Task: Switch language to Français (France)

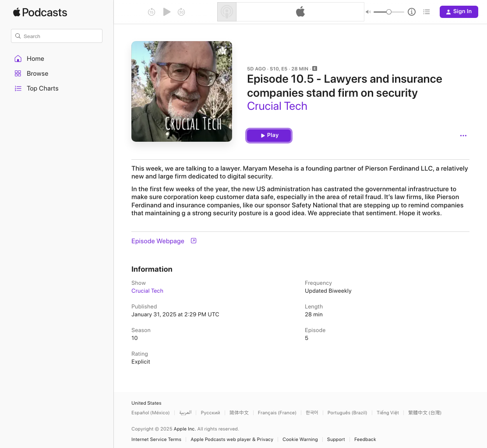Action: (277, 413)
